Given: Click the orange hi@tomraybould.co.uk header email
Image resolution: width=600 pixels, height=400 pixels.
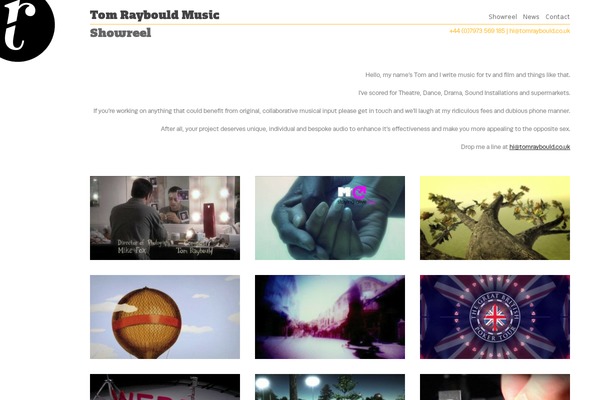Looking at the screenshot, I should click(x=540, y=31).
